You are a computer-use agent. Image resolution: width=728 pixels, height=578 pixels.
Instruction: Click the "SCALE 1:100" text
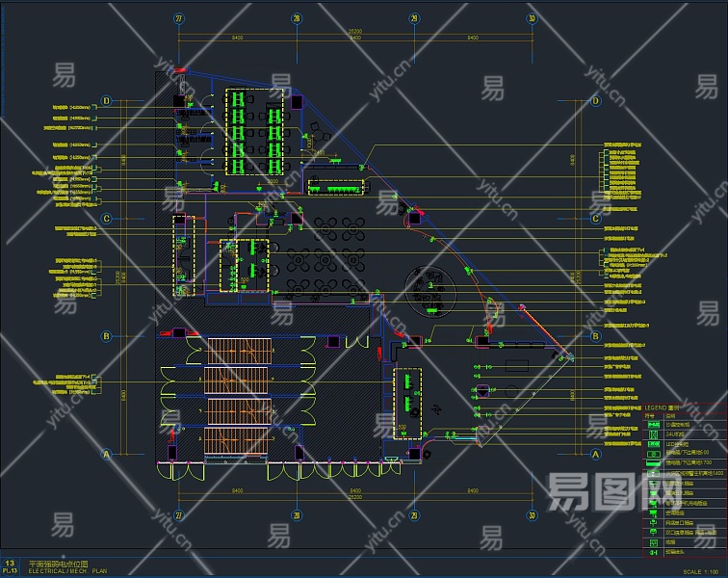point(701,572)
